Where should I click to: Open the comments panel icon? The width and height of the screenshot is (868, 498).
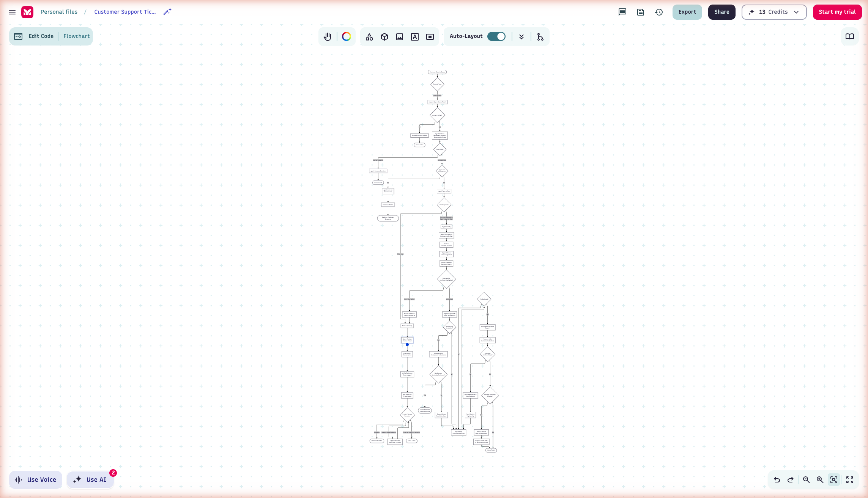(622, 12)
